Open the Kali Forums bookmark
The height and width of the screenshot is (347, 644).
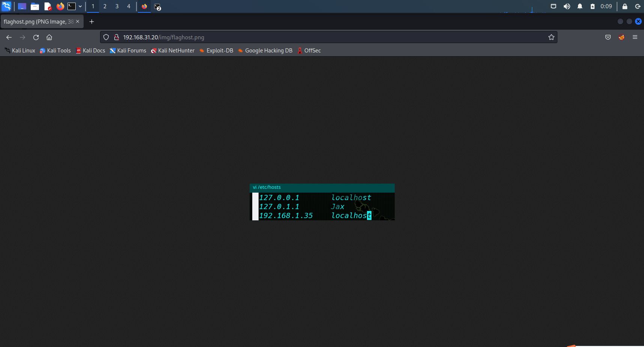(x=128, y=51)
